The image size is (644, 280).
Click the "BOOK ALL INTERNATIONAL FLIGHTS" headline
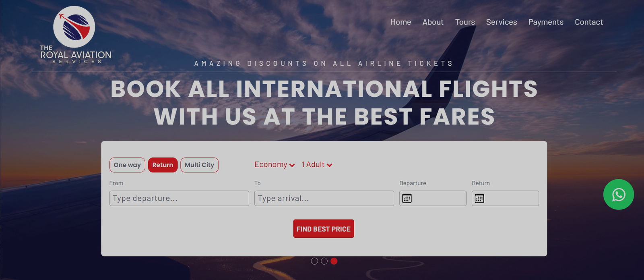(x=324, y=89)
